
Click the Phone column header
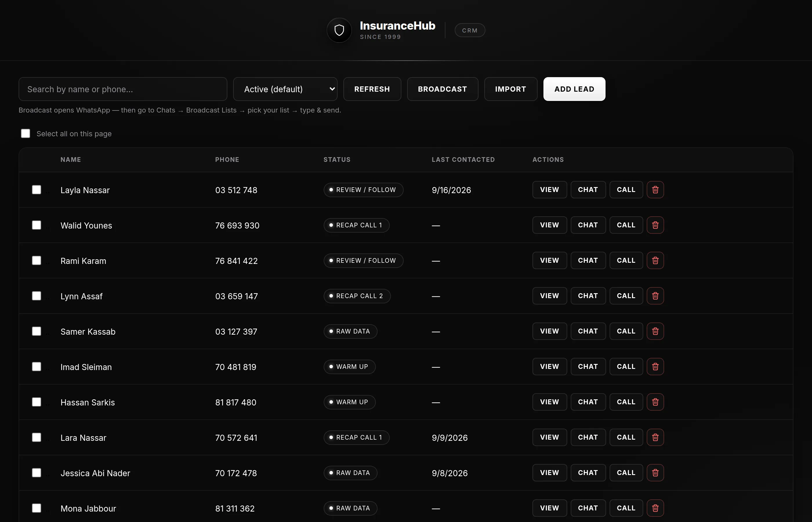(x=227, y=160)
